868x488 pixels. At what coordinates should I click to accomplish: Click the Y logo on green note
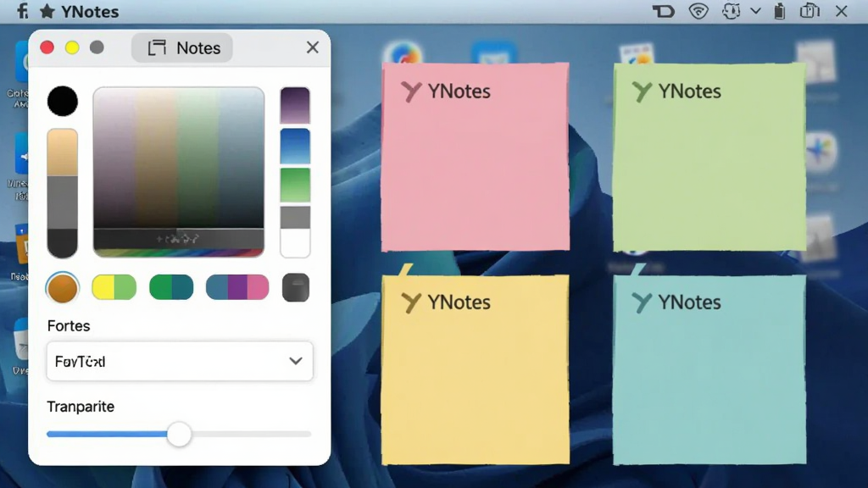coord(643,91)
